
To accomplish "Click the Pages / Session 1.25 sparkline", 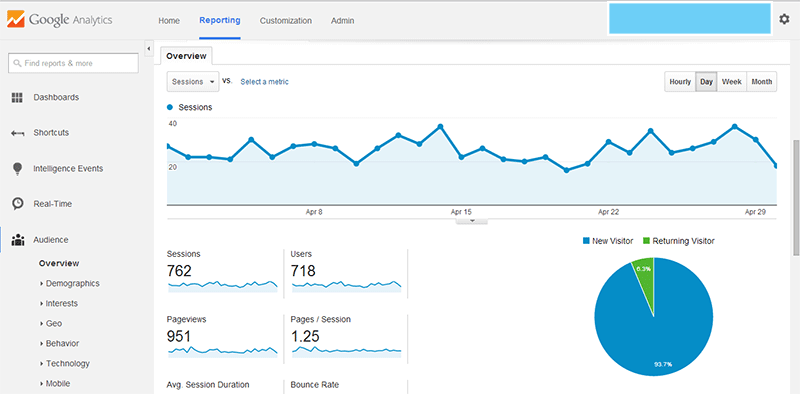I will (346, 351).
